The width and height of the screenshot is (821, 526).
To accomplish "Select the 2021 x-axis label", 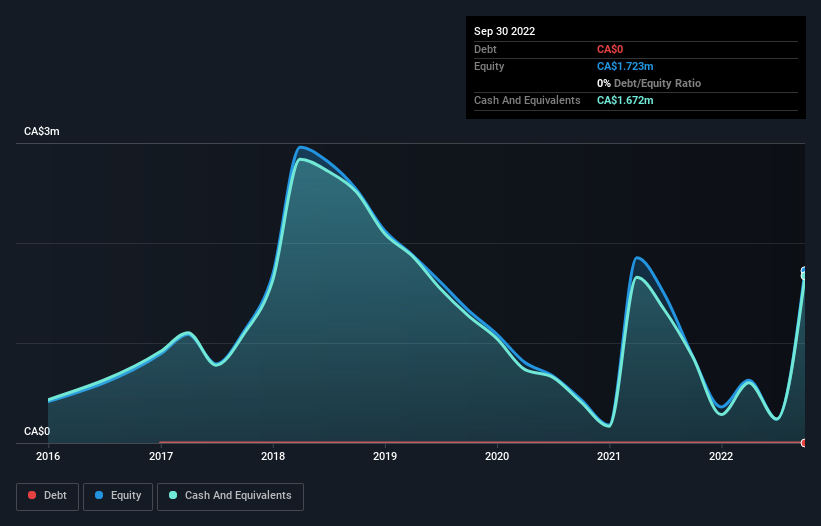I will [609, 456].
